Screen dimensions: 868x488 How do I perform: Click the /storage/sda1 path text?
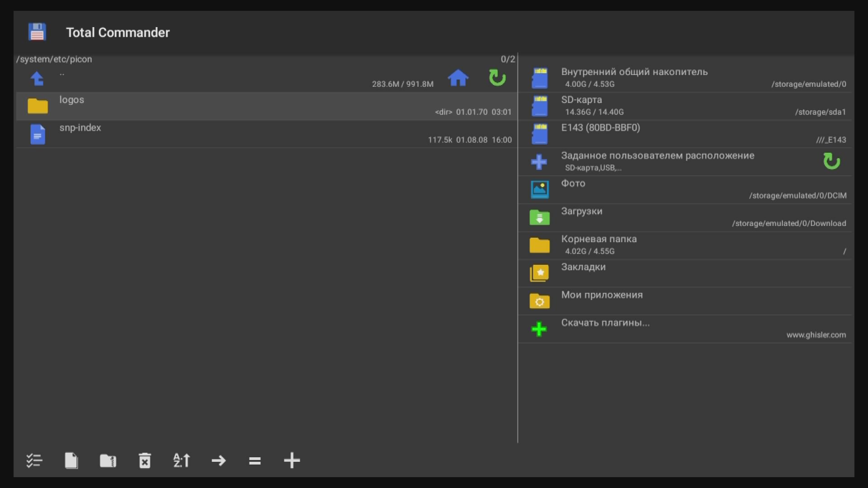coord(821,112)
